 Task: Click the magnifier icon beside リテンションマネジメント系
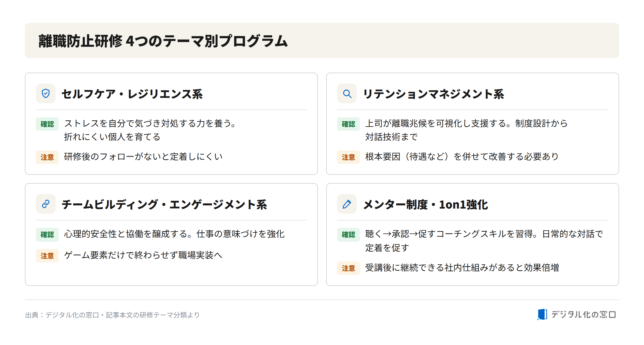[347, 93]
